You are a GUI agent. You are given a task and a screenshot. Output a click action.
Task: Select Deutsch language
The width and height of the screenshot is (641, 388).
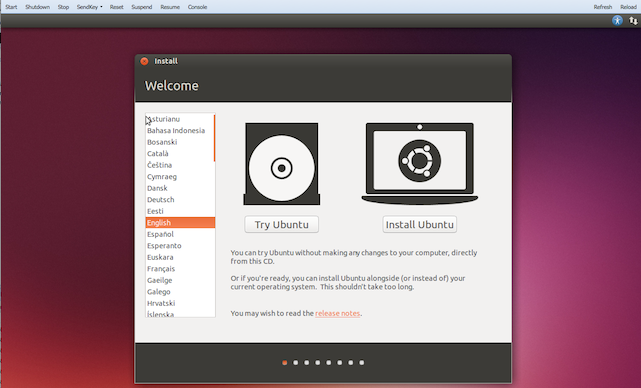(179, 200)
